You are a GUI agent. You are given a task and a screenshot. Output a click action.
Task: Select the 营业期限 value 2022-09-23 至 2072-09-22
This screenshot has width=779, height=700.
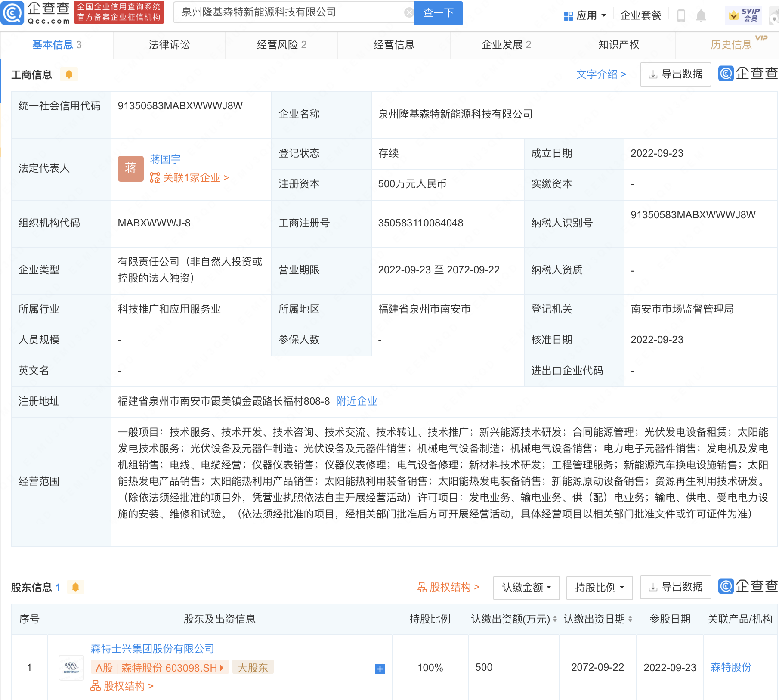(439, 270)
